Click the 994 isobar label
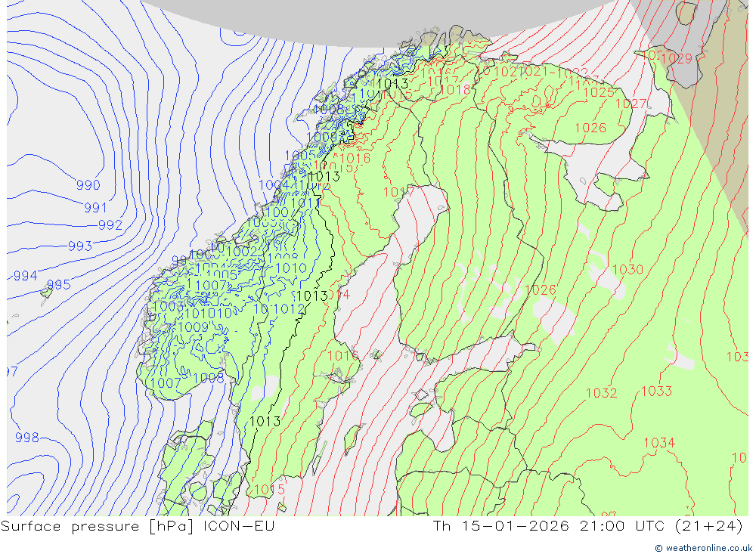Screen dimensions: 756x554 26,276
